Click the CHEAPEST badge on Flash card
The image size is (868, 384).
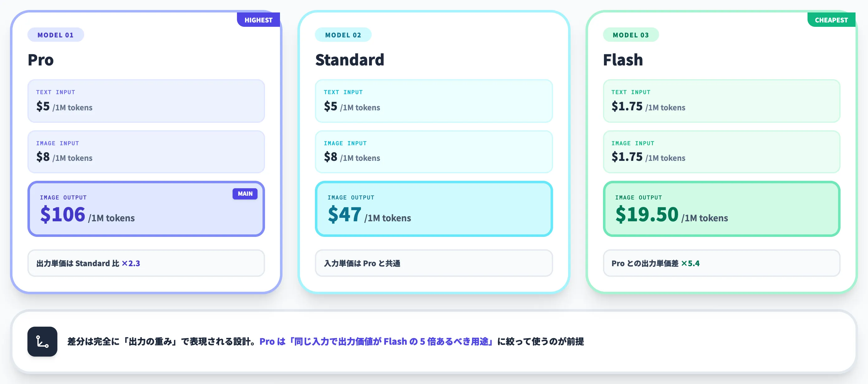click(831, 20)
